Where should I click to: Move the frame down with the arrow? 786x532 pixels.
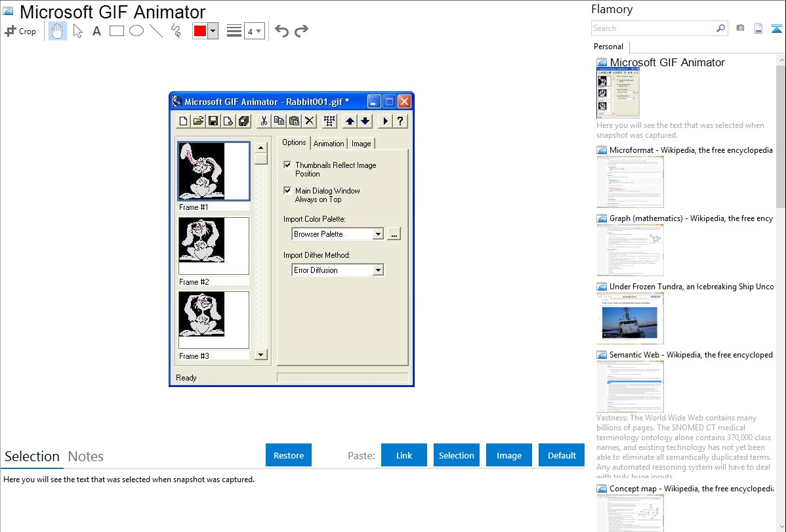[365, 121]
